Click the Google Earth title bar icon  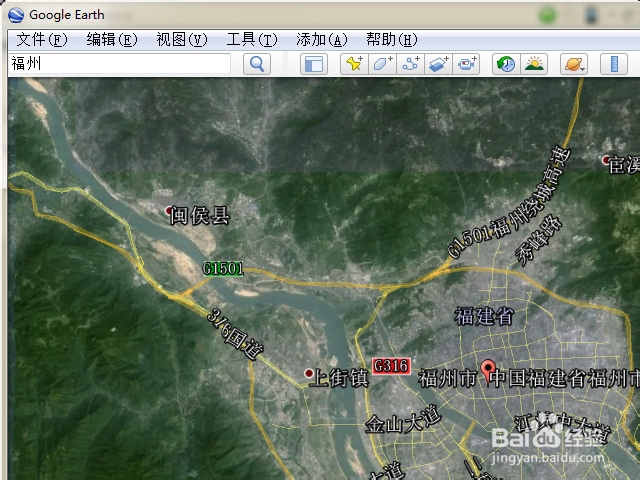click(16, 15)
